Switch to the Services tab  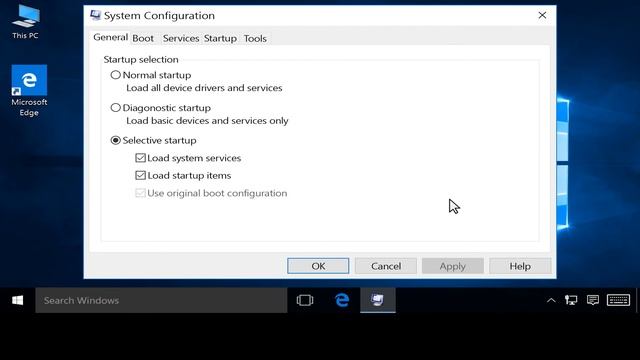(x=181, y=38)
